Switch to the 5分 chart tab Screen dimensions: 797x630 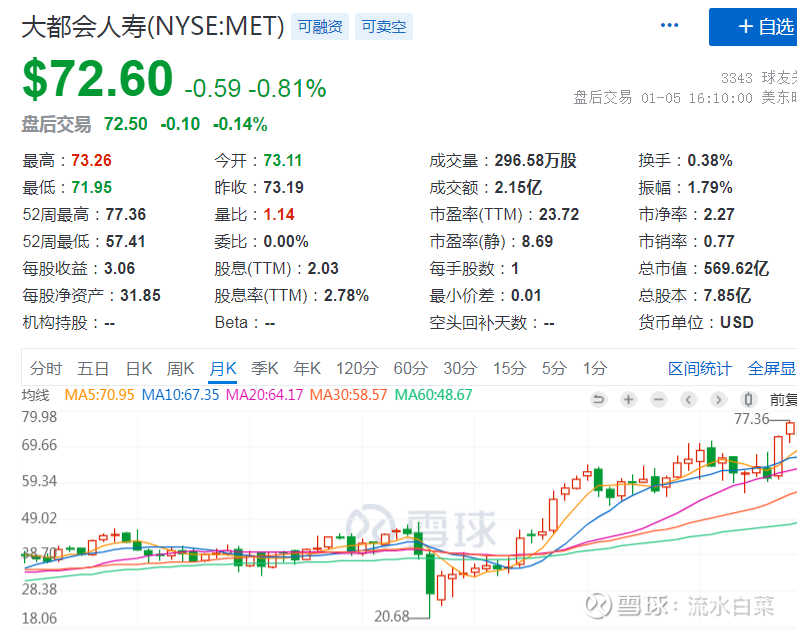coord(554,368)
